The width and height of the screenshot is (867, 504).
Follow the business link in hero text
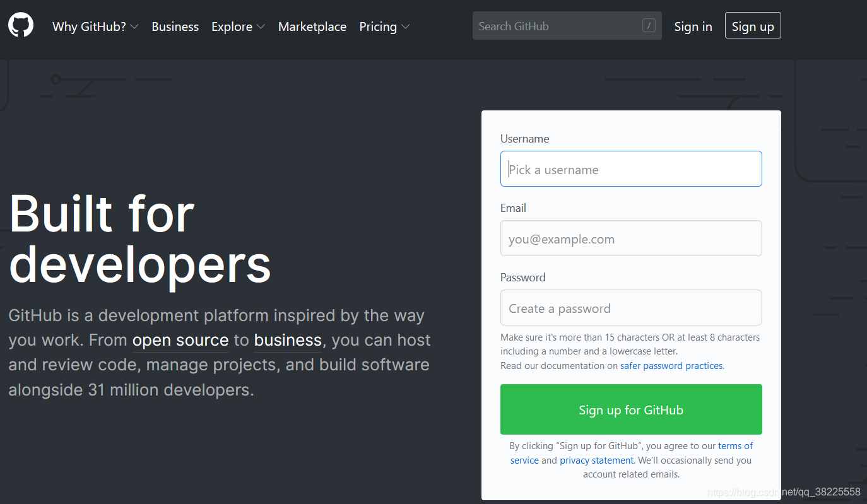pos(288,340)
